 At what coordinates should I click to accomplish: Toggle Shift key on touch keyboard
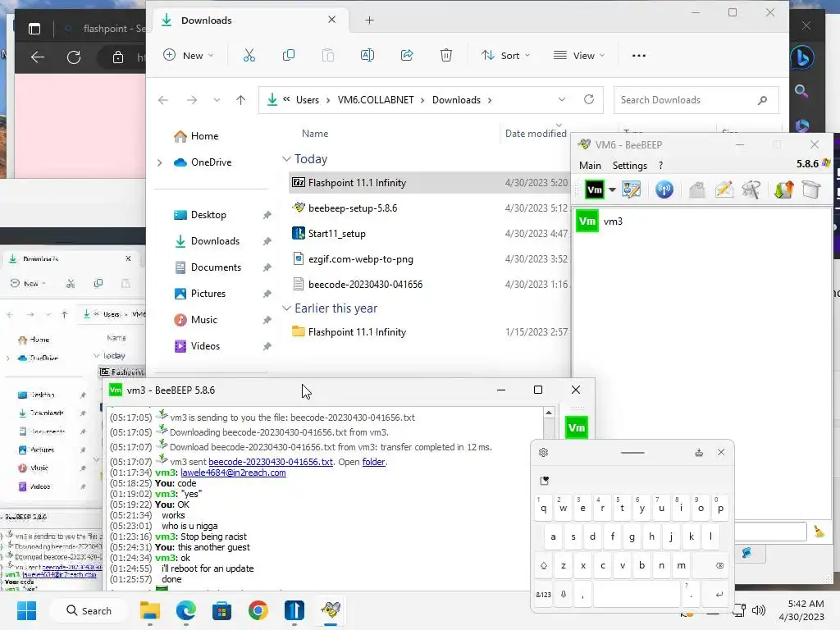tap(543, 565)
